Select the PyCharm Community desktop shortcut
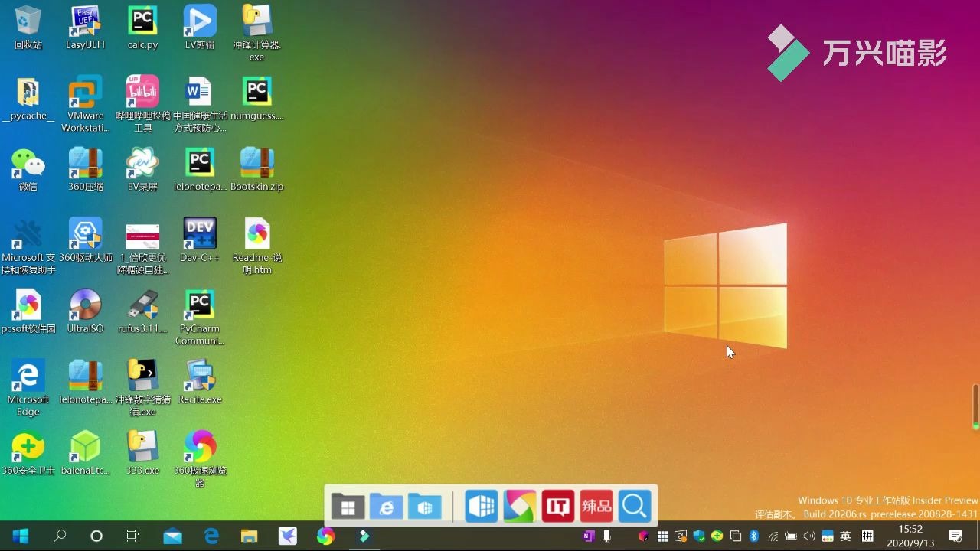This screenshot has width=980, height=551. tap(200, 317)
